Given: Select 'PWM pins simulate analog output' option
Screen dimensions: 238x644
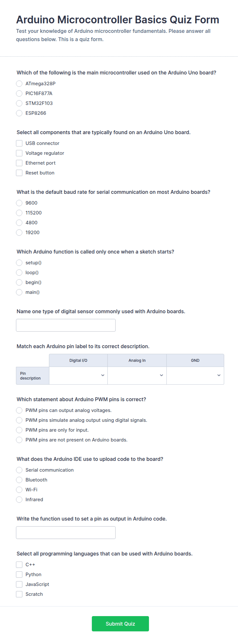Looking at the screenshot, I should point(19,420).
